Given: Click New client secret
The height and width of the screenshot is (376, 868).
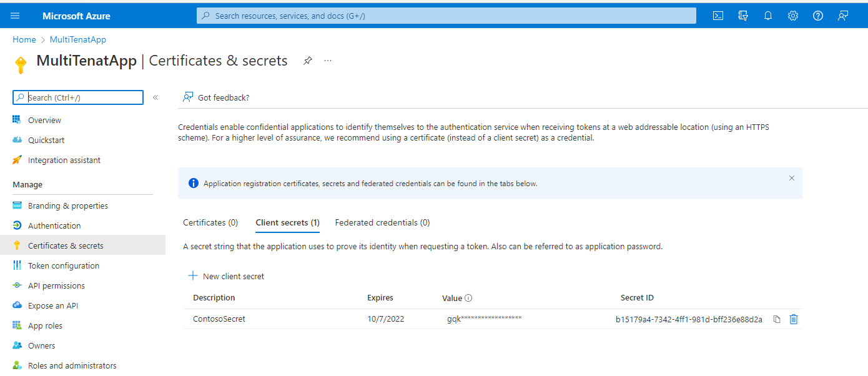Looking at the screenshot, I should point(227,276).
